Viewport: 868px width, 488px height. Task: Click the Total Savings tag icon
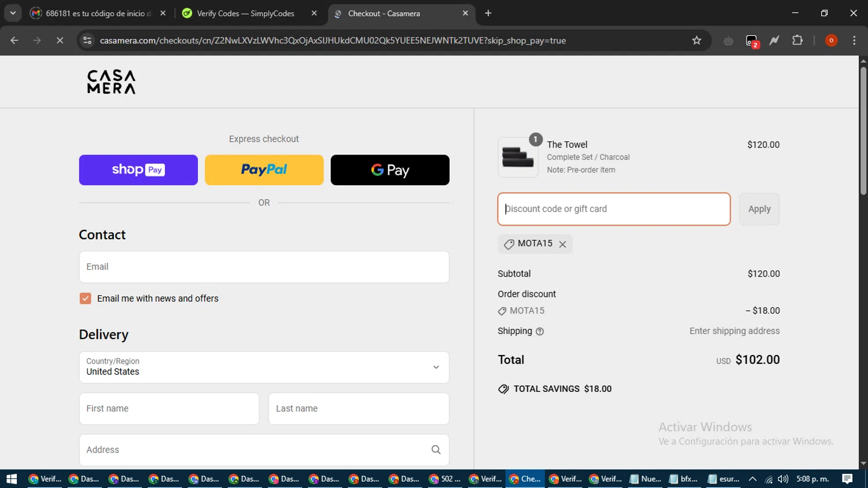tap(503, 389)
